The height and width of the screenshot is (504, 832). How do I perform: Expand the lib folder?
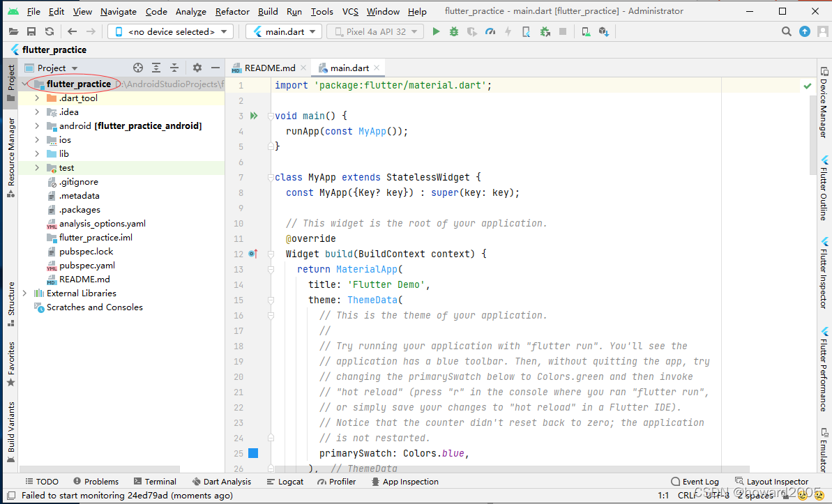point(36,154)
